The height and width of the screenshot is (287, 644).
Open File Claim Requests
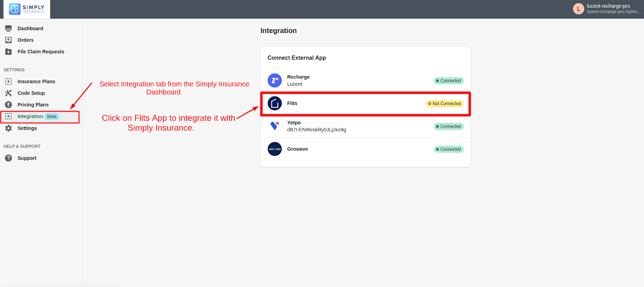(41, 52)
